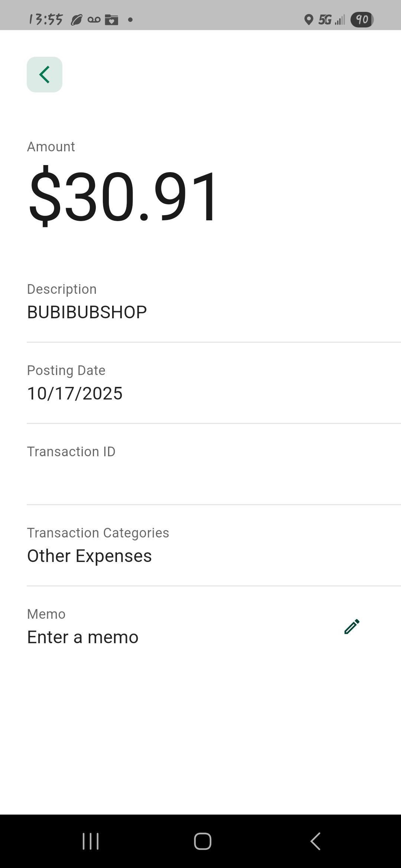Viewport: 401px width, 868px height.
Task: Tap the BUBIBUBSHOP description text
Action: coord(87,312)
